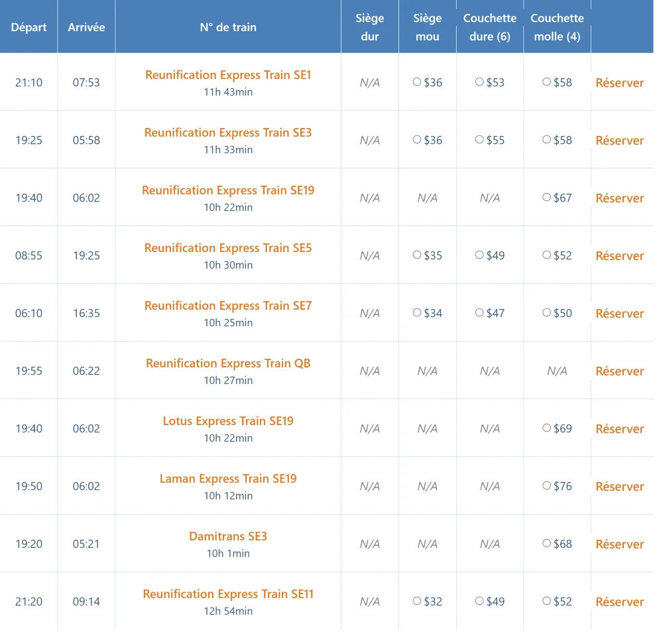
Task: Click arrival time 09:14
Action: tap(86, 602)
